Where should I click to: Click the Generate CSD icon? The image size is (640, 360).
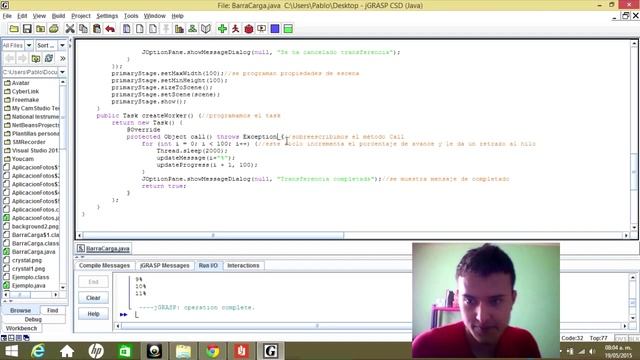127,29
